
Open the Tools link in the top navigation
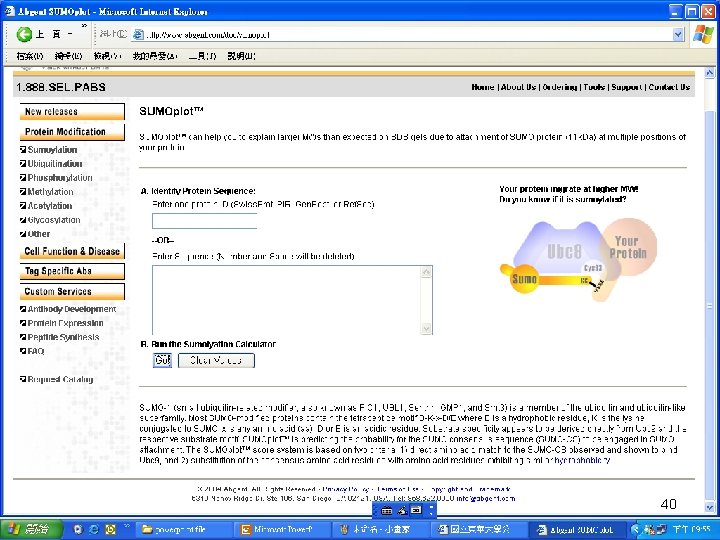pos(594,87)
